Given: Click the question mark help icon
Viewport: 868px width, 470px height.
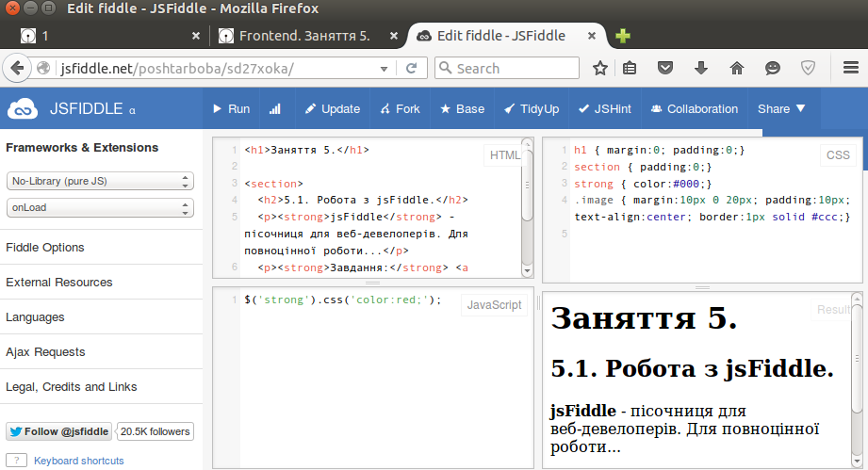Looking at the screenshot, I should tap(17, 460).
